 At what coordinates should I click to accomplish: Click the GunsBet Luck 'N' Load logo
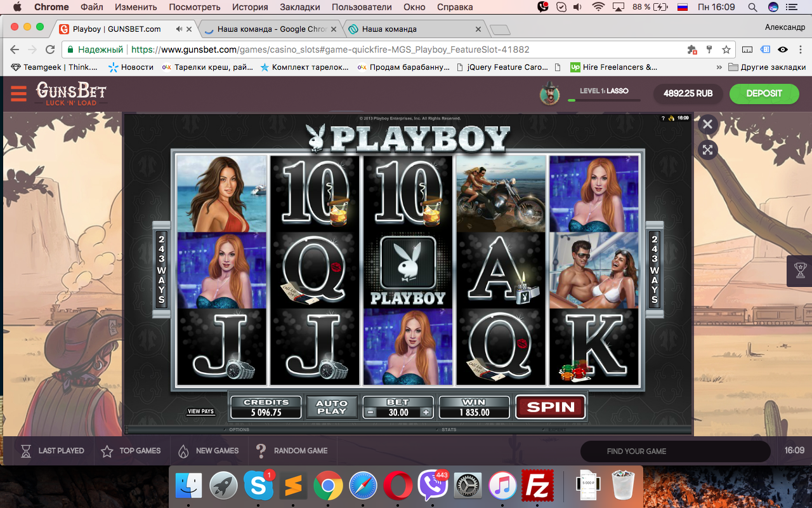(x=71, y=93)
